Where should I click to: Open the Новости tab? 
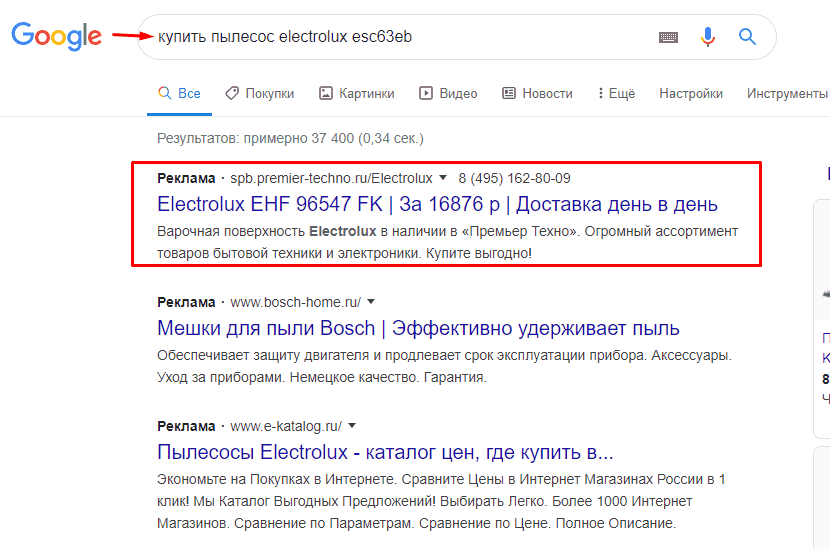coord(537,94)
